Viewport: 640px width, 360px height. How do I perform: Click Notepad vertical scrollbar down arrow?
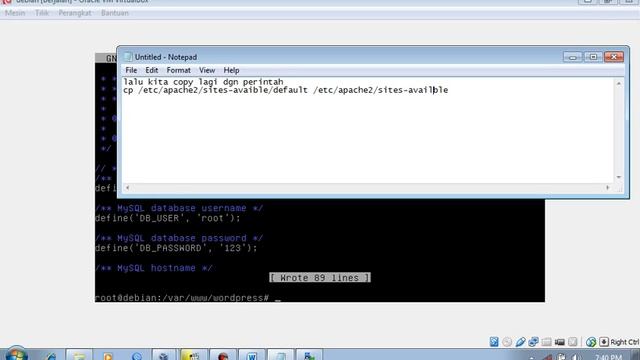(x=619, y=177)
